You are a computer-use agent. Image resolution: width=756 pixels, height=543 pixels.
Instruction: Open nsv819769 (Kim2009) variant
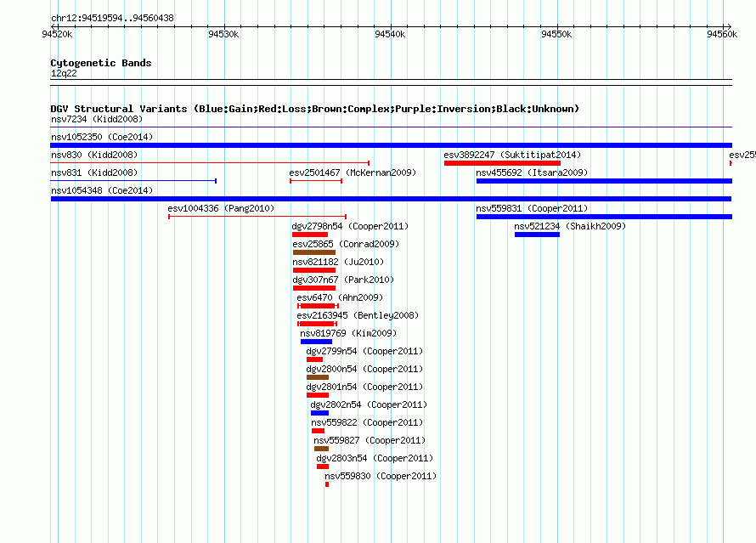(x=348, y=333)
